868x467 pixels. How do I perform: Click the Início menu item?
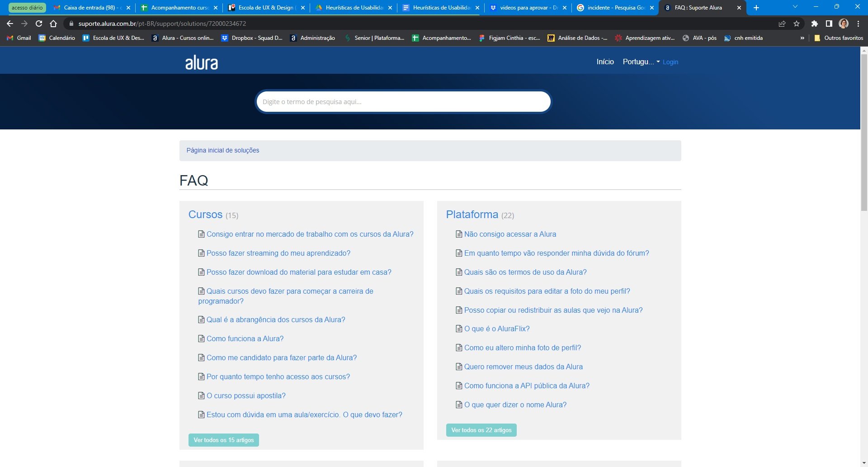pyautogui.click(x=605, y=62)
